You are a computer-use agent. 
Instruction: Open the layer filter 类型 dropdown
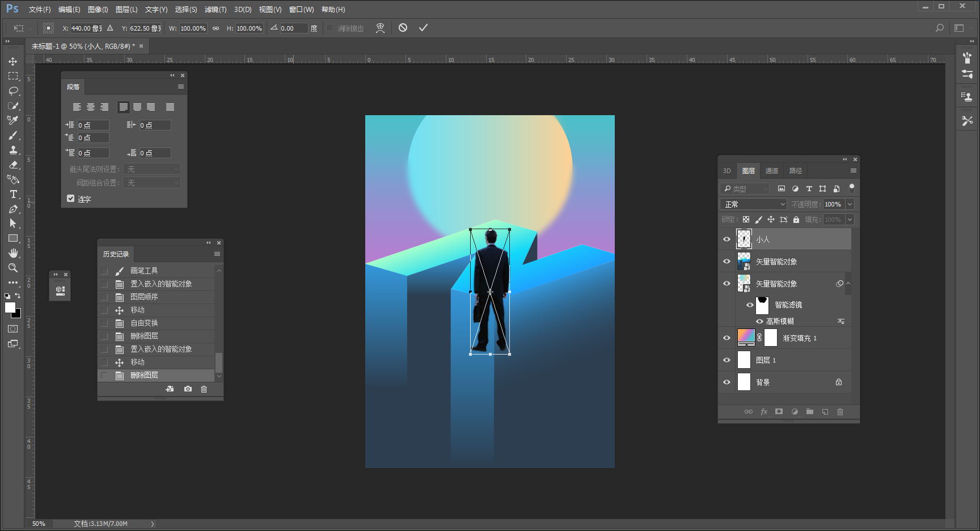pyautogui.click(x=746, y=188)
